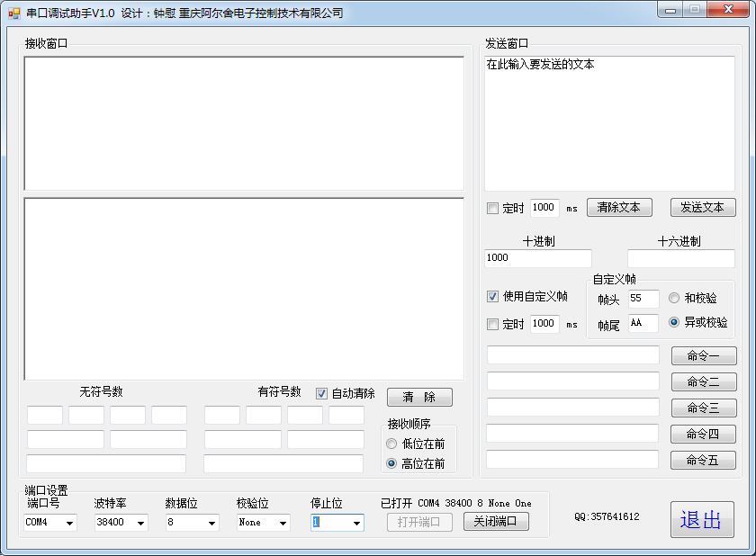
Task: Click the app icon in title bar
Action: (x=14, y=13)
